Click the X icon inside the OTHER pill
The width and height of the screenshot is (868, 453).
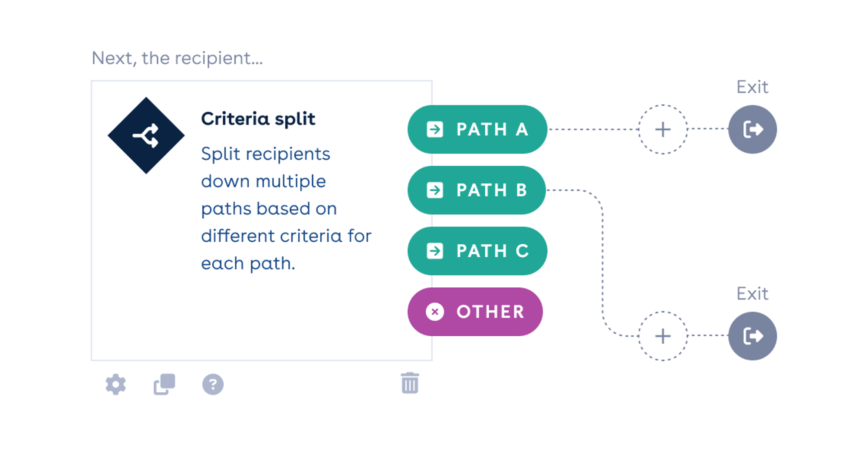pos(435,311)
